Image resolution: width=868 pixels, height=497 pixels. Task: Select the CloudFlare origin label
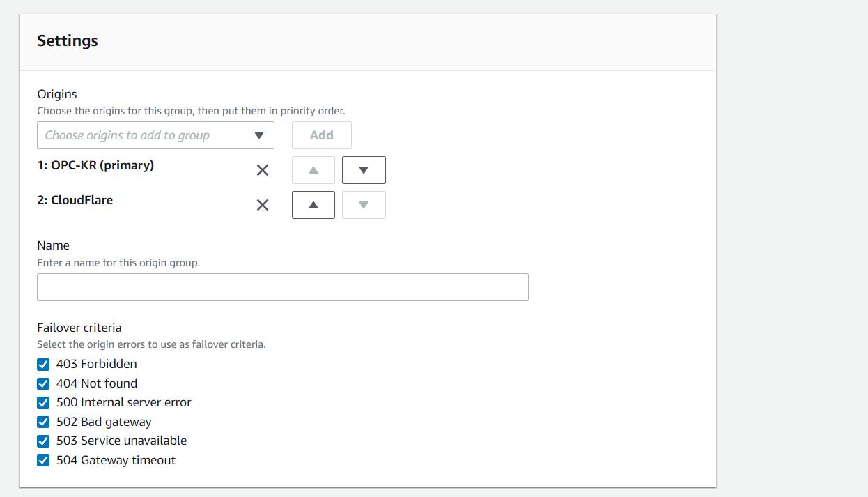(x=75, y=200)
